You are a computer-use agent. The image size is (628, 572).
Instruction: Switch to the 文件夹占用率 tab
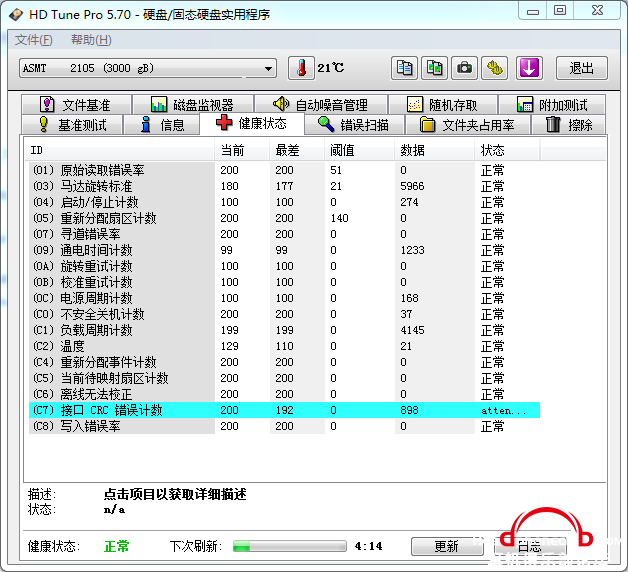click(468, 125)
